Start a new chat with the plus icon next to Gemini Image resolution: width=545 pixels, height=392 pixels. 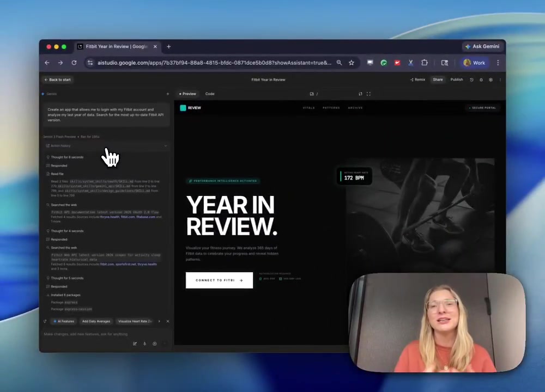tap(168, 94)
